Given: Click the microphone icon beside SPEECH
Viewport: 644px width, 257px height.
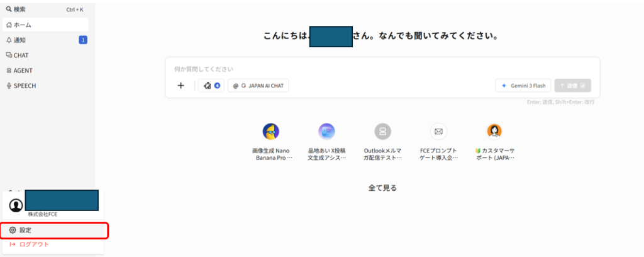Looking at the screenshot, I should coord(9,86).
